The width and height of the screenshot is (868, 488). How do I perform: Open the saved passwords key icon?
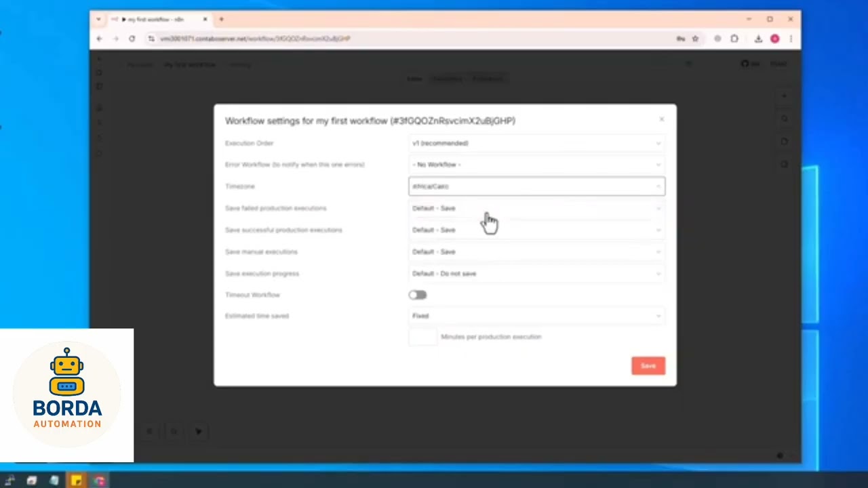680,39
